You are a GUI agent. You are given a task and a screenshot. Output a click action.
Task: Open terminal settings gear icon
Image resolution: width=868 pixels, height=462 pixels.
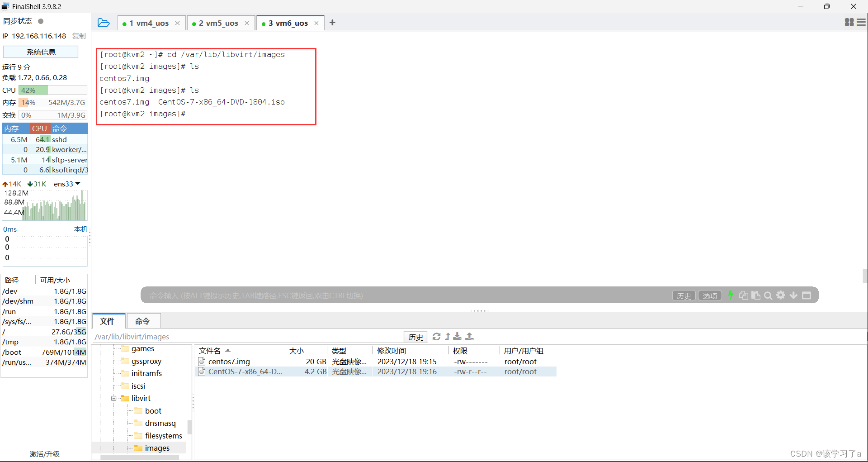[781, 295]
